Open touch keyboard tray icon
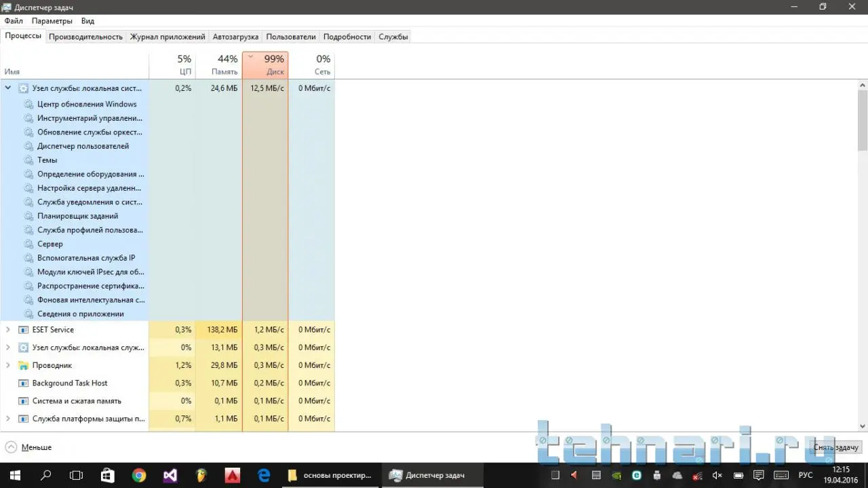 coord(781,475)
